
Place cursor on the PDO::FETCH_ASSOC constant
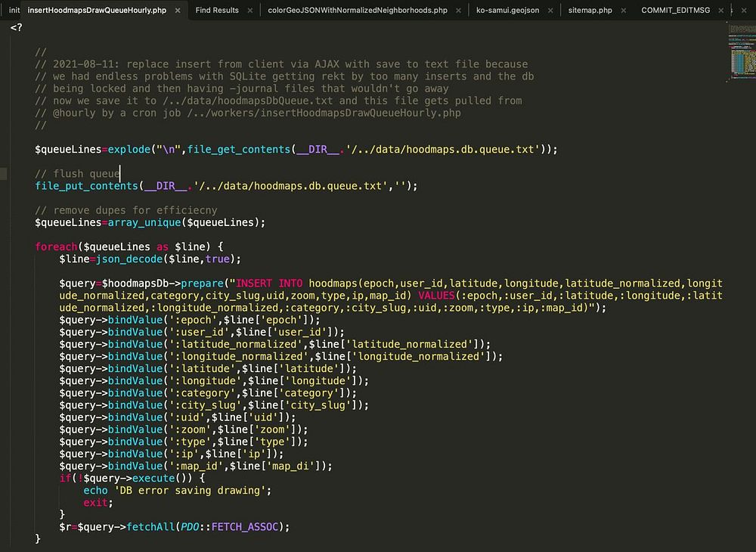pos(231,526)
